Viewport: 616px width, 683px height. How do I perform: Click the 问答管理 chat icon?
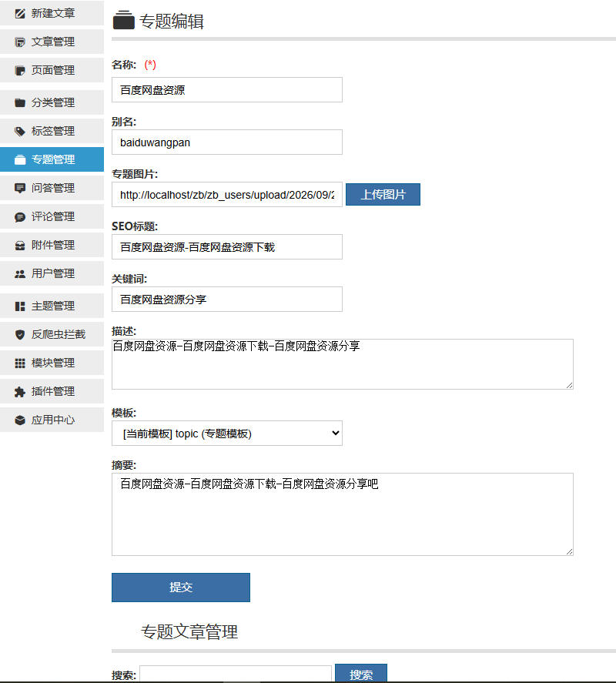click(x=20, y=188)
